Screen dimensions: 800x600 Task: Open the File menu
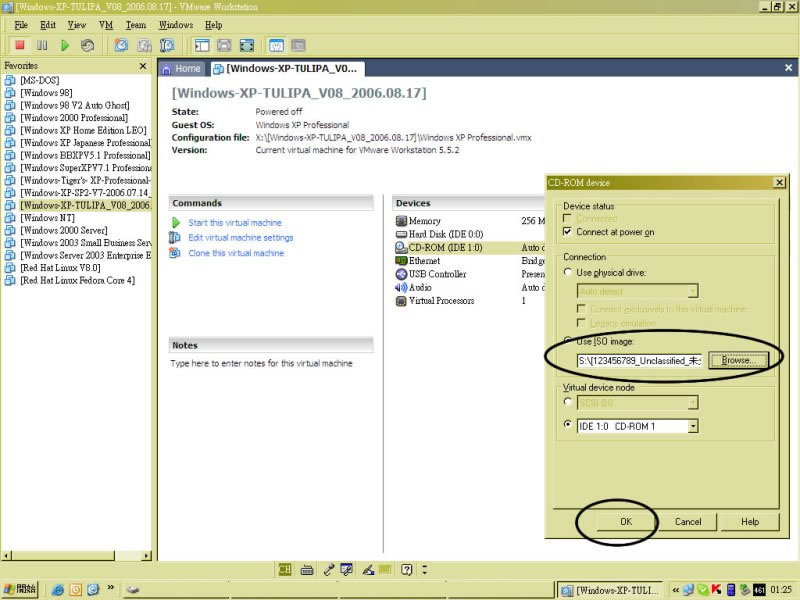[x=21, y=25]
